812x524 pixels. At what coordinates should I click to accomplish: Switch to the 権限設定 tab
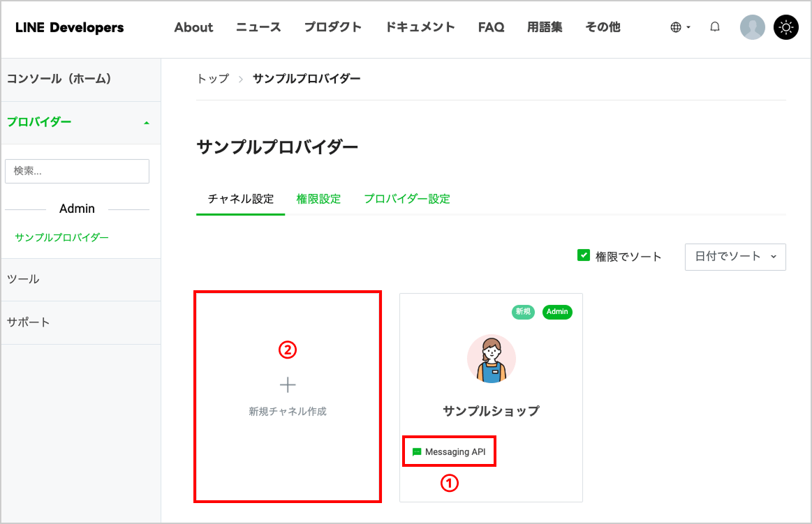tap(318, 199)
